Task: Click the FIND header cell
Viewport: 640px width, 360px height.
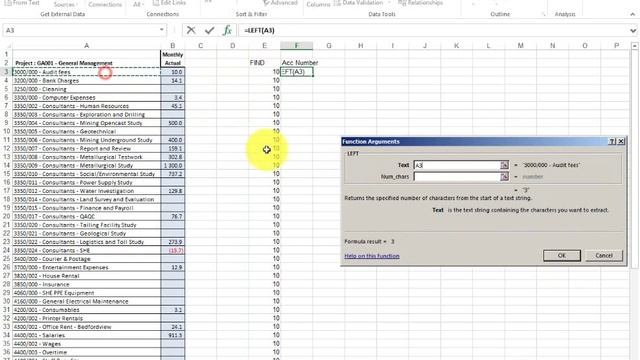Action: tap(264, 63)
